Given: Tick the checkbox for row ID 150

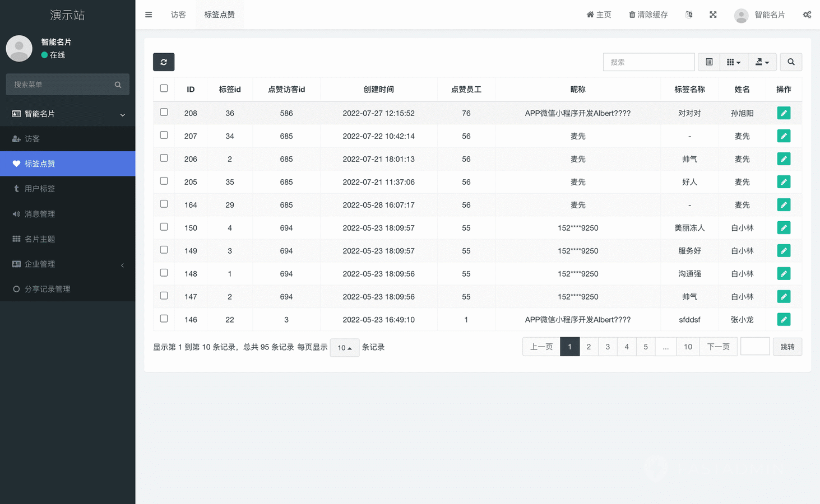Looking at the screenshot, I should (x=164, y=227).
